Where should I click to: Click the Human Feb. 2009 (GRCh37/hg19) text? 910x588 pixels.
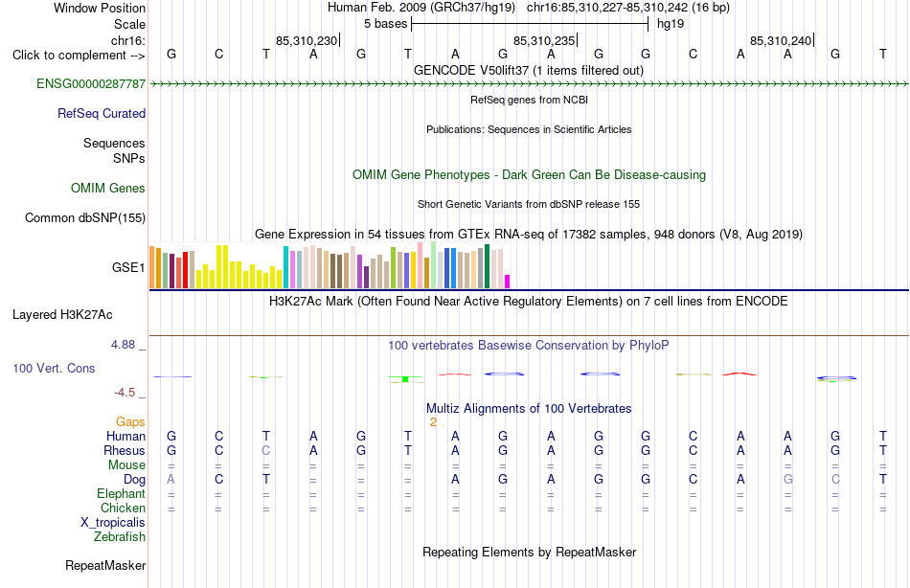pyautogui.click(x=421, y=8)
